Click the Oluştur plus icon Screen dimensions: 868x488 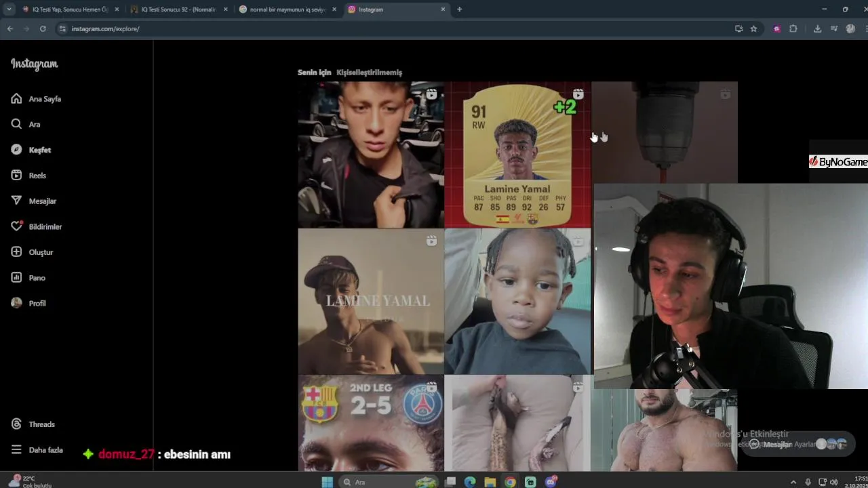tap(16, 252)
